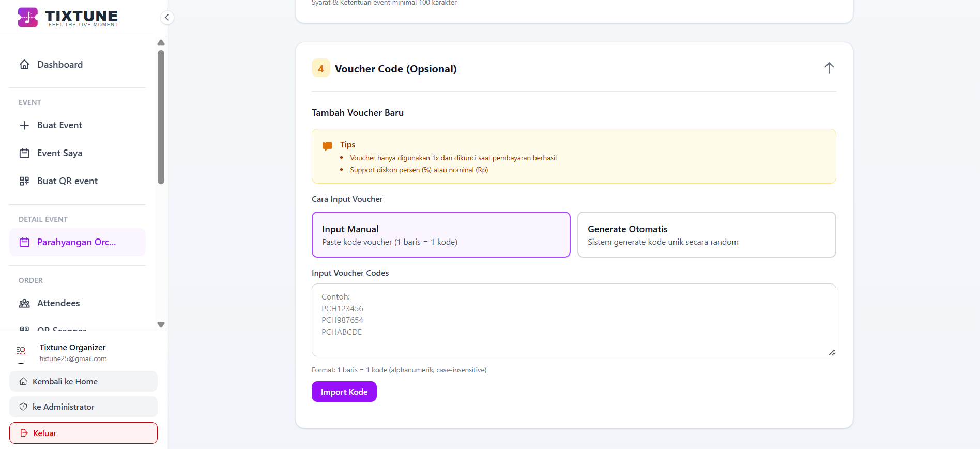This screenshot has height=449, width=980.
Task: Click the Dashboard home icon
Action: 24,65
